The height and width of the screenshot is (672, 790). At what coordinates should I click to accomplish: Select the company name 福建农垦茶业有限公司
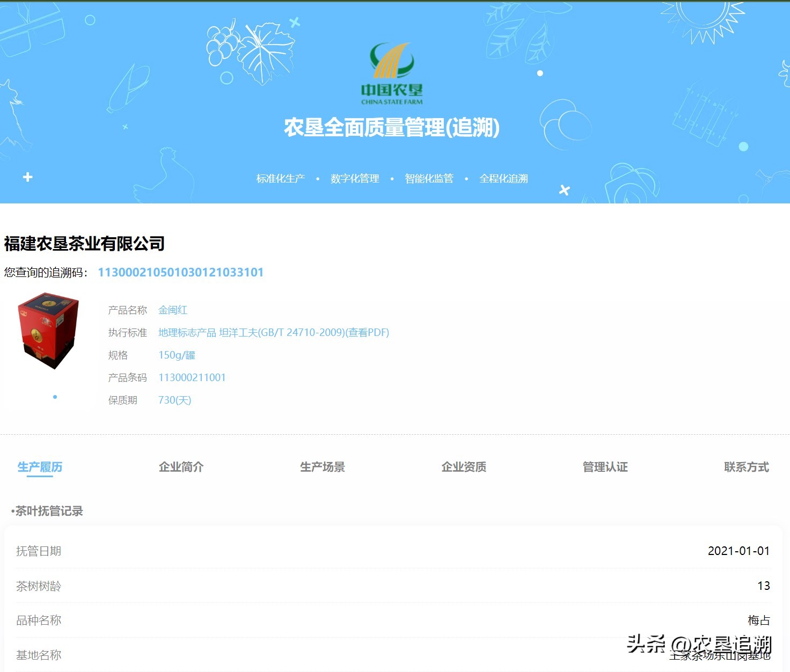pos(84,244)
